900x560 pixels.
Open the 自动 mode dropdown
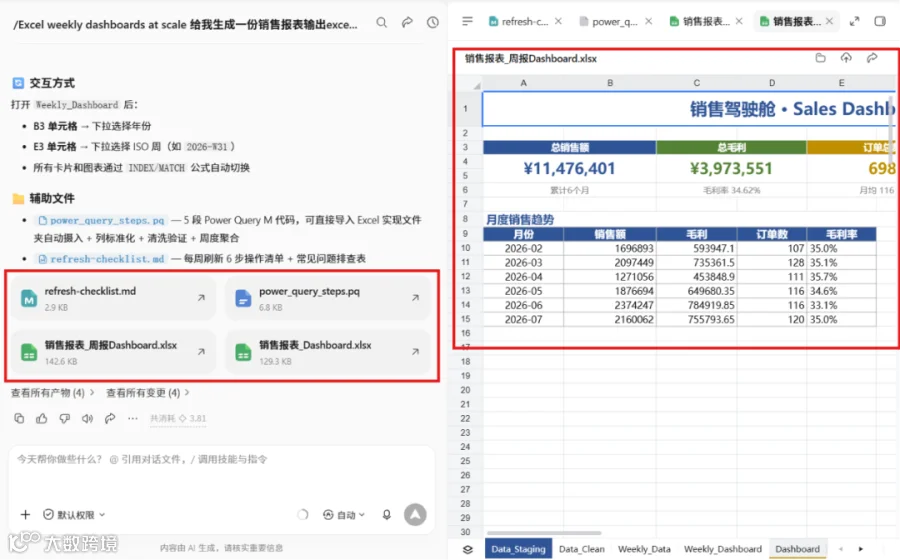pyautogui.click(x=344, y=515)
